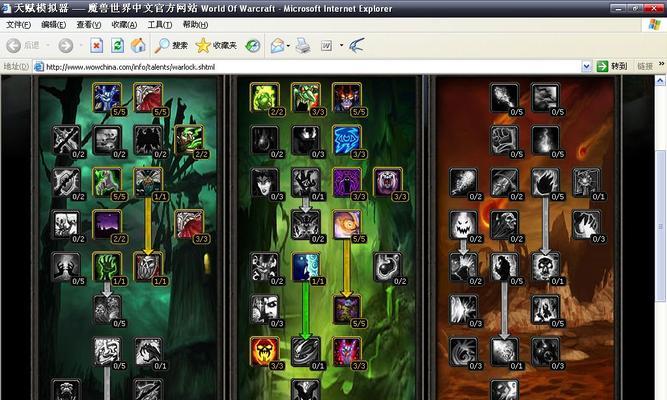Open the 文件(F) menu
This screenshot has width=667, height=400.
tap(19, 24)
